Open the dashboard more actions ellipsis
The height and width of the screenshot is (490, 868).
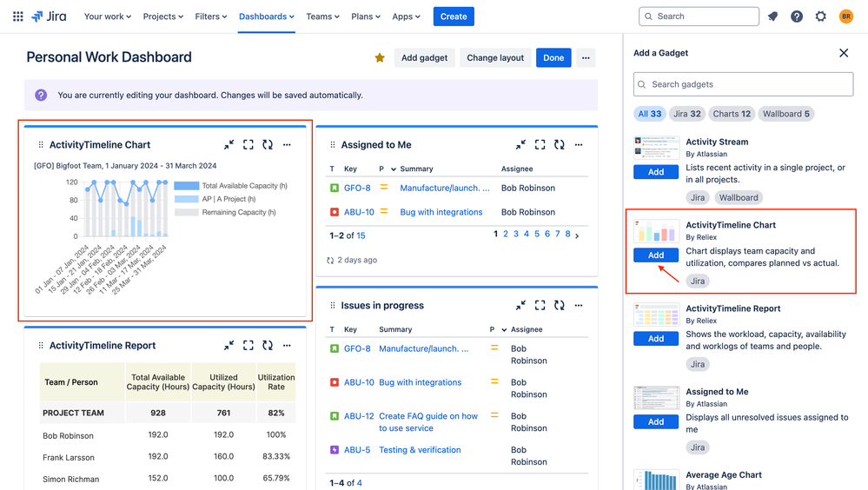pos(586,57)
